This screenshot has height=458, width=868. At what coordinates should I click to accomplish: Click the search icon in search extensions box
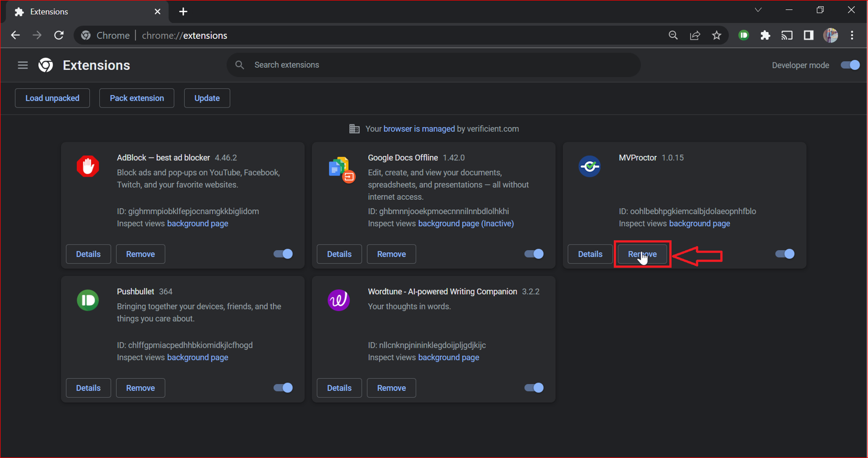[239, 65]
